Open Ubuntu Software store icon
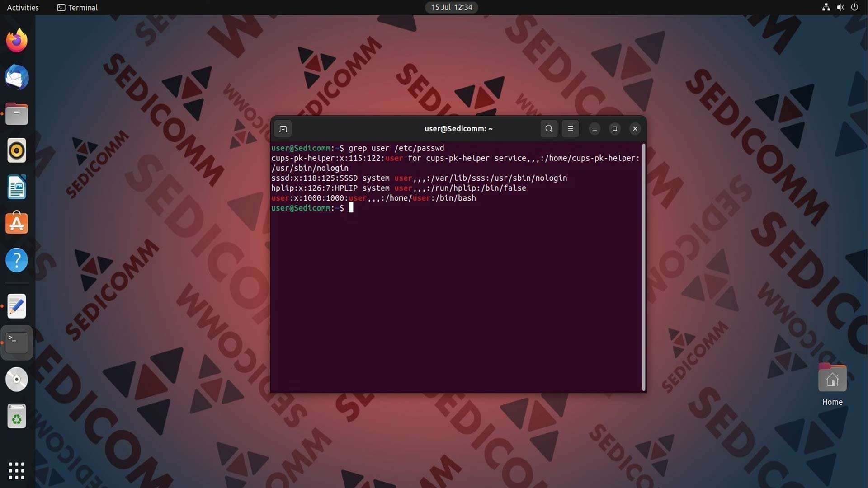868x488 pixels. [x=17, y=223]
